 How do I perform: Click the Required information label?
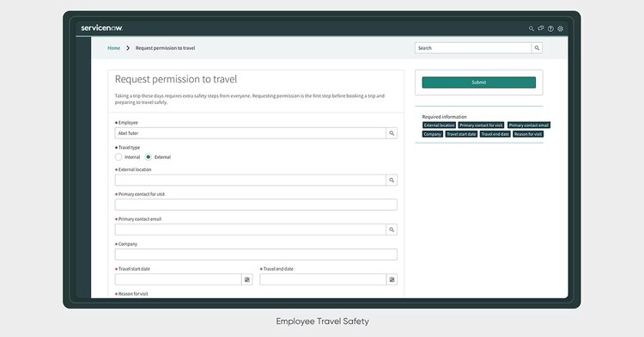pyautogui.click(x=445, y=117)
